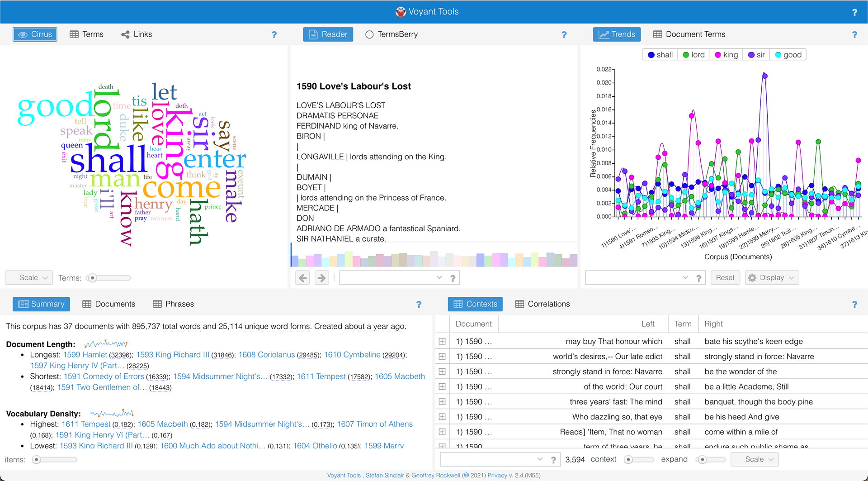Viewport: 868px width, 481px height.
Task: Open the Trends Display dropdown
Action: [772, 277]
